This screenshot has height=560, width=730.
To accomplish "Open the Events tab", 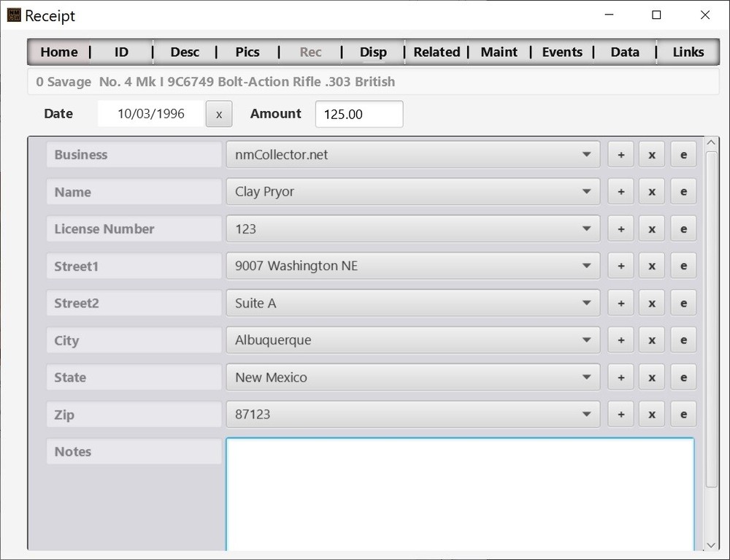I will pyautogui.click(x=562, y=52).
